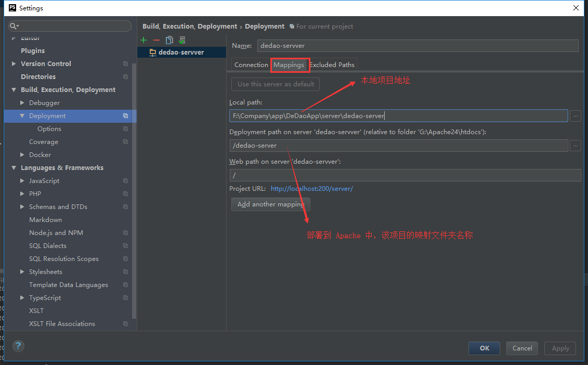Expand the Stylesheets tree node
588x365 pixels.
tap(22, 271)
